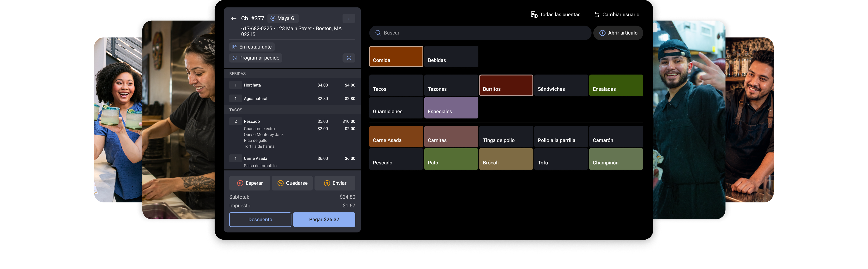The width and height of the screenshot is (868, 269).
Task: Open the Tacos subcategory
Action: (396, 85)
